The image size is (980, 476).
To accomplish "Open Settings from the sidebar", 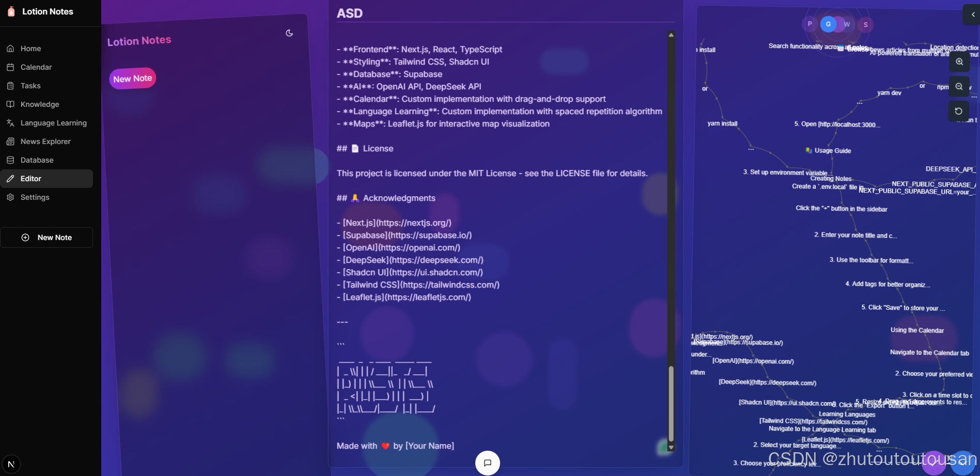I will point(46,197).
